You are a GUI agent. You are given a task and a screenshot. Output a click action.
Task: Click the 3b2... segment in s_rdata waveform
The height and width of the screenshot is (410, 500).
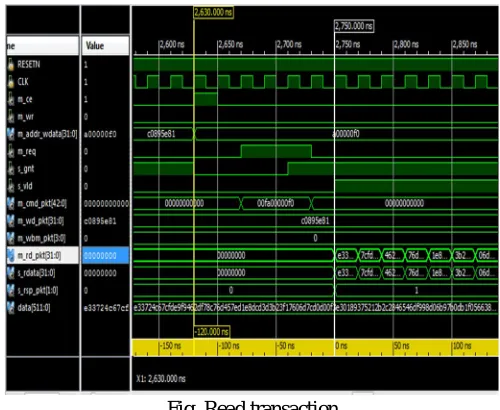(463, 273)
